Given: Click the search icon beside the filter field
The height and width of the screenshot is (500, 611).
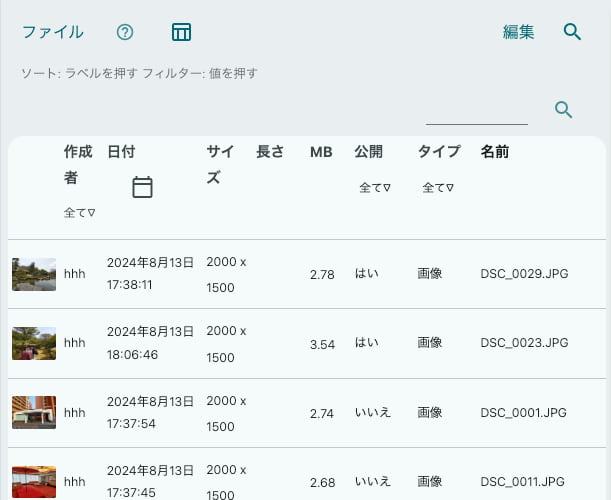Looking at the screenshot, I should tap(563, 110).
